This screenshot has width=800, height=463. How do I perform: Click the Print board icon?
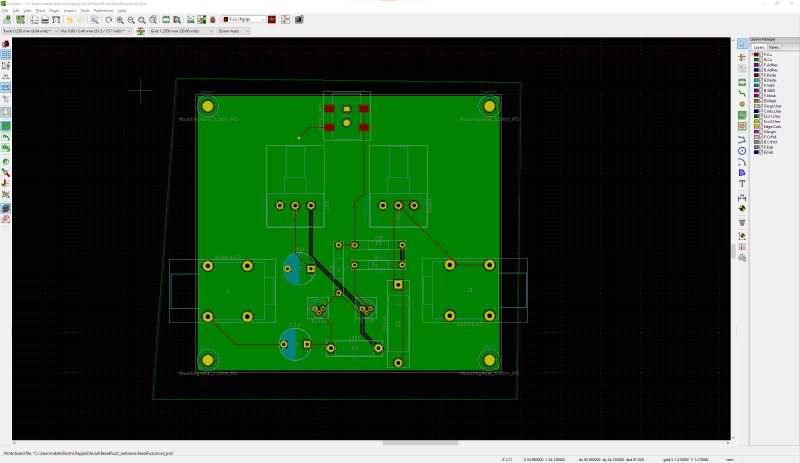coord(45,19)
